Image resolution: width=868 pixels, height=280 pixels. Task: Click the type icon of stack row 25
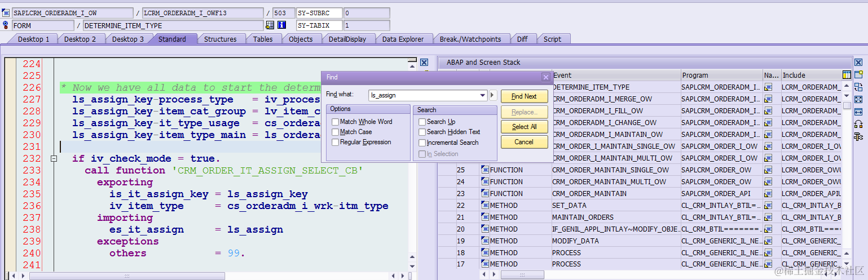point(485,170)
